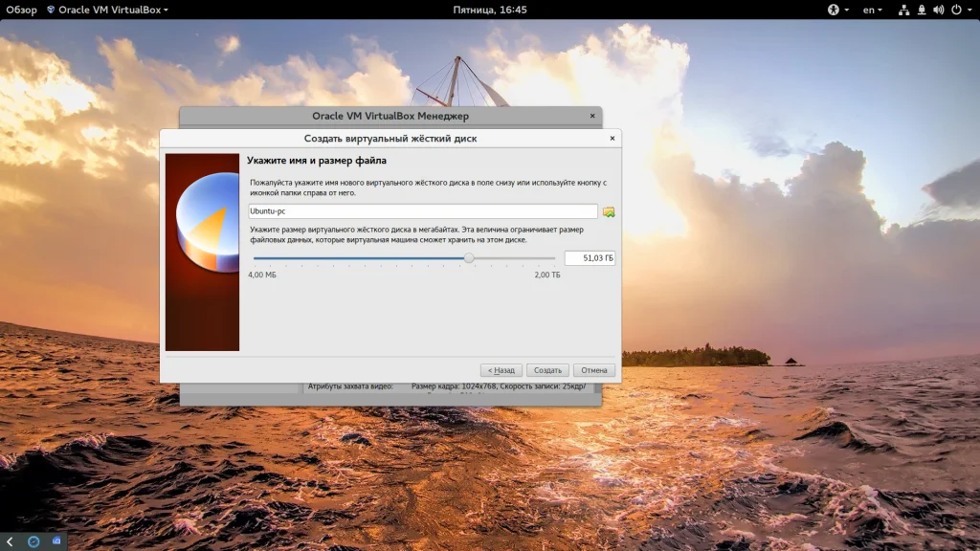Go back with the Назад button

coord(501,370)
